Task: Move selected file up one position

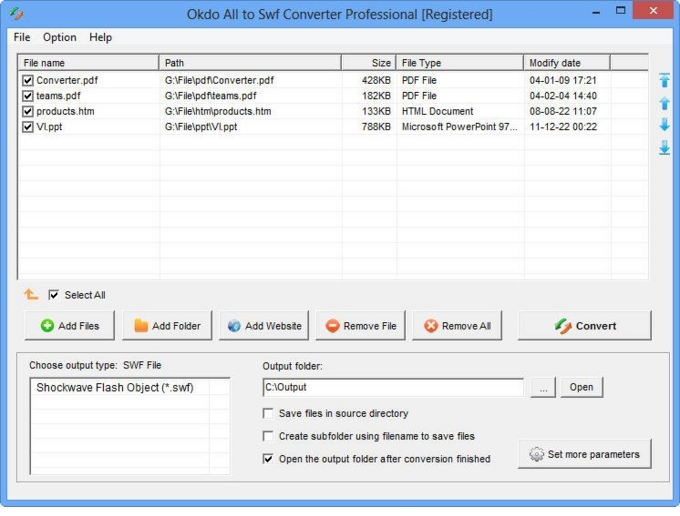Action: tap(664, 103)
